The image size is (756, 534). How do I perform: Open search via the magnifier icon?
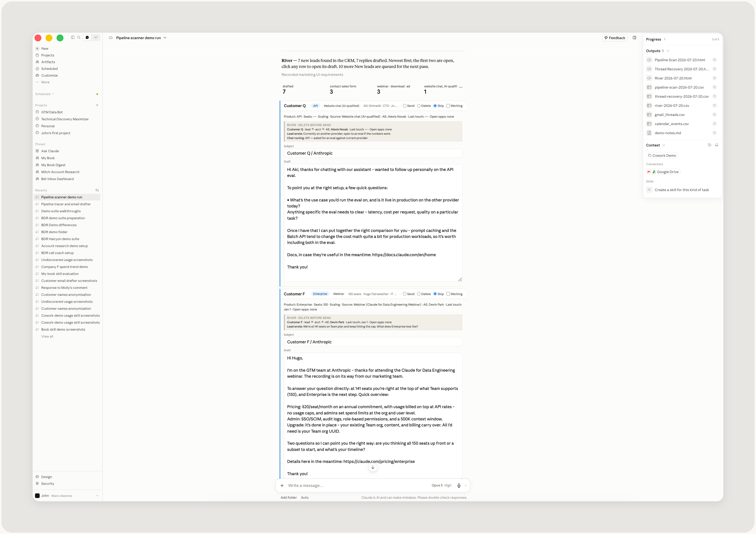pos(79,37)
